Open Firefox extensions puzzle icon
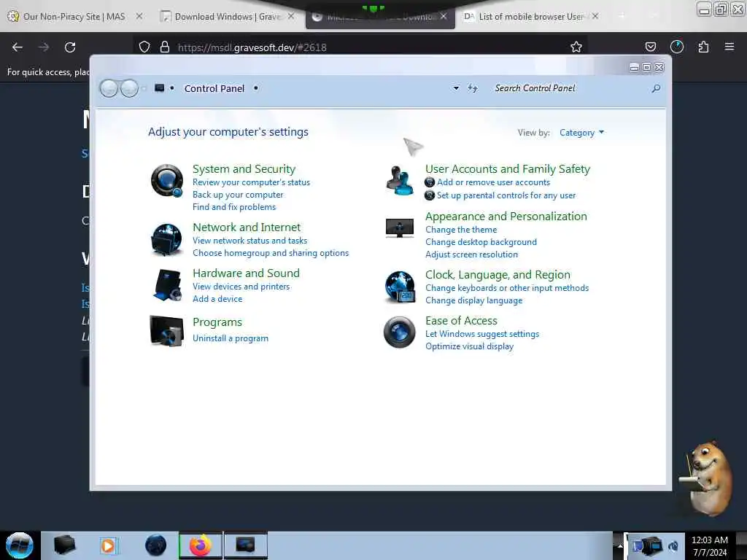Screen dimensions: 747x560 tap(703, 47)
